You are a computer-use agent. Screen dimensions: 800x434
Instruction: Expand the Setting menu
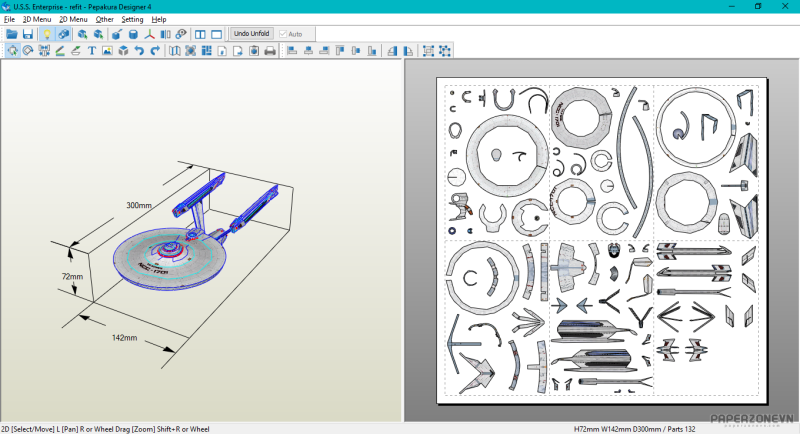132,19
